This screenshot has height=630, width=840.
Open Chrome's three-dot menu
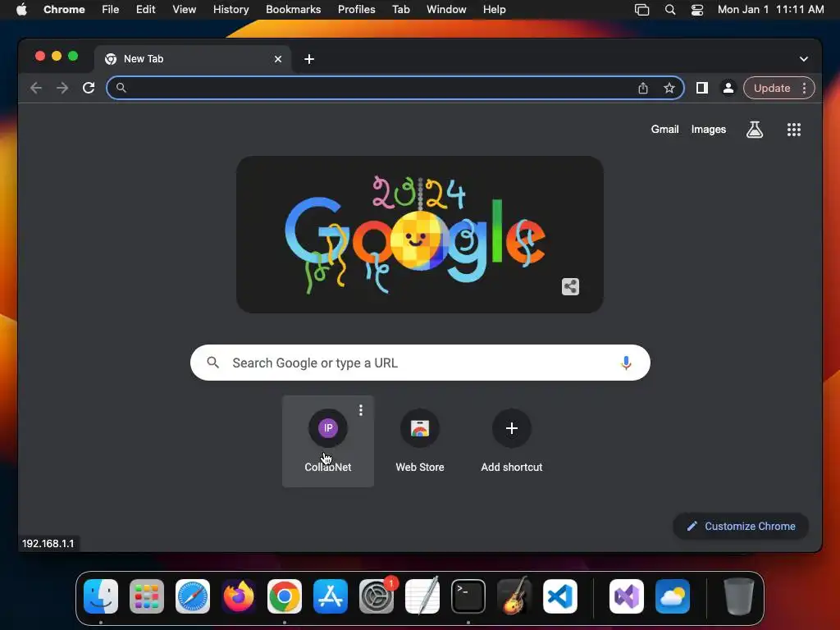tap(804, 88)
